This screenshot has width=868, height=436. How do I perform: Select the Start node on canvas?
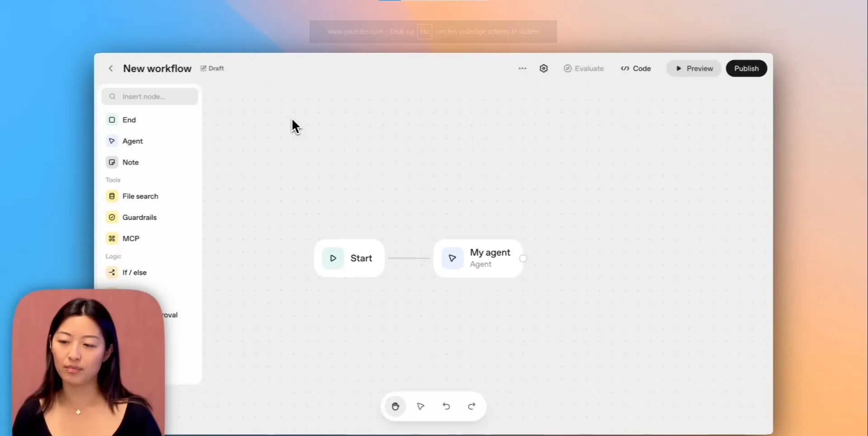tap(349, 258)
